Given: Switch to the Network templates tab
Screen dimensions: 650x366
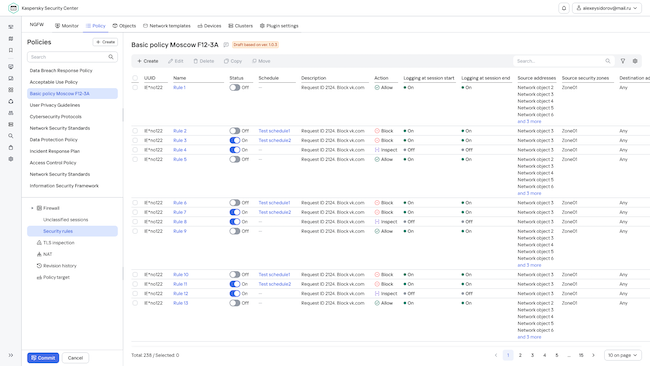Looking at the screenshot, I should click(167, 26).
